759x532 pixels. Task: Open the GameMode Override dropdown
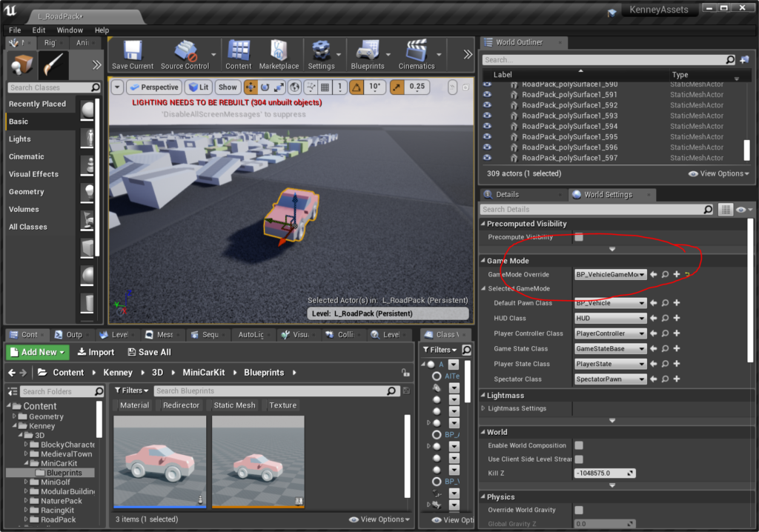point(610,275)
